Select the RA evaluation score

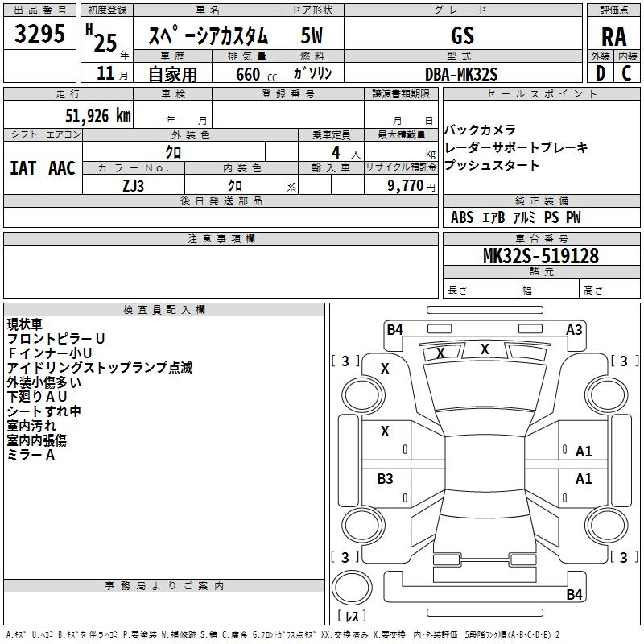[613, 35]
